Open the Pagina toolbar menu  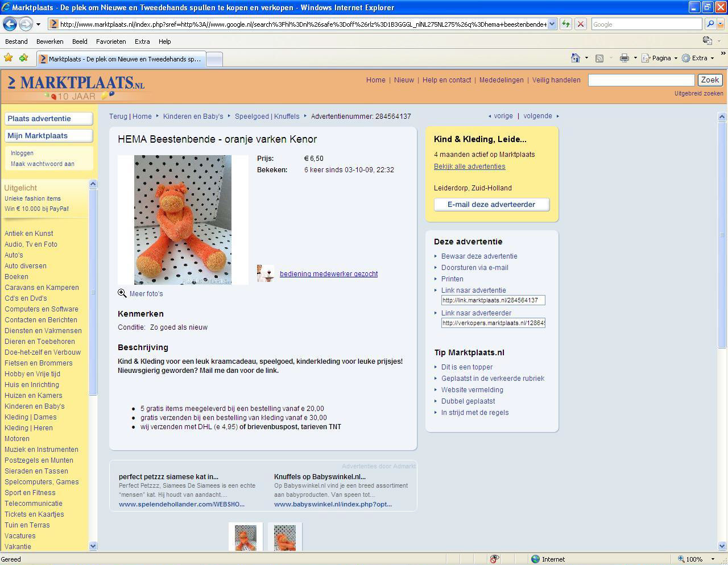pyautogui.click(x=660, y=58)
